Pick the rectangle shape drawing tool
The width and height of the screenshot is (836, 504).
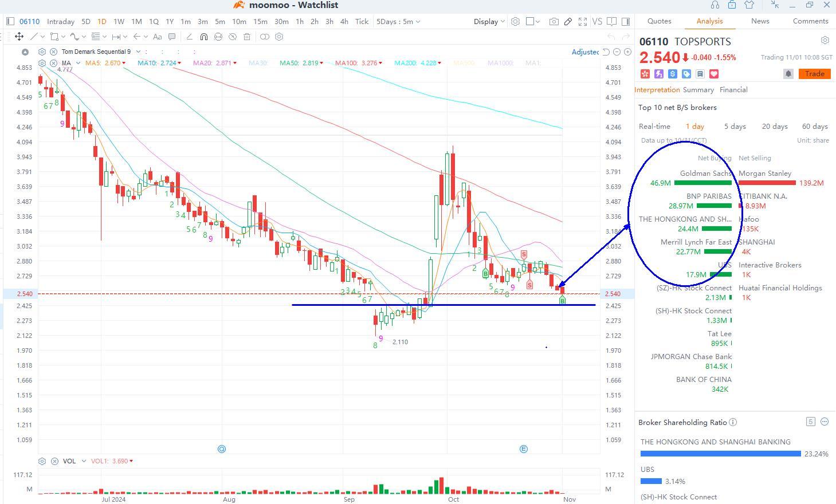[54, 37]
